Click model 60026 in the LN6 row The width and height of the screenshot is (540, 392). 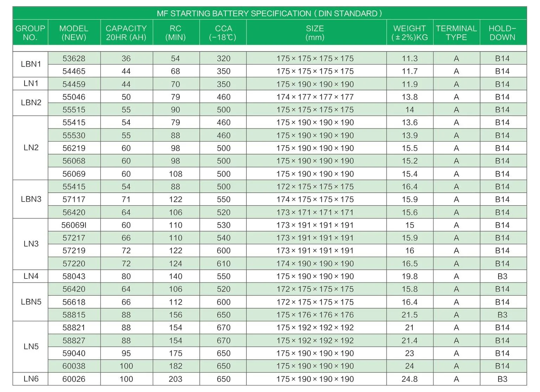[74, 379]
